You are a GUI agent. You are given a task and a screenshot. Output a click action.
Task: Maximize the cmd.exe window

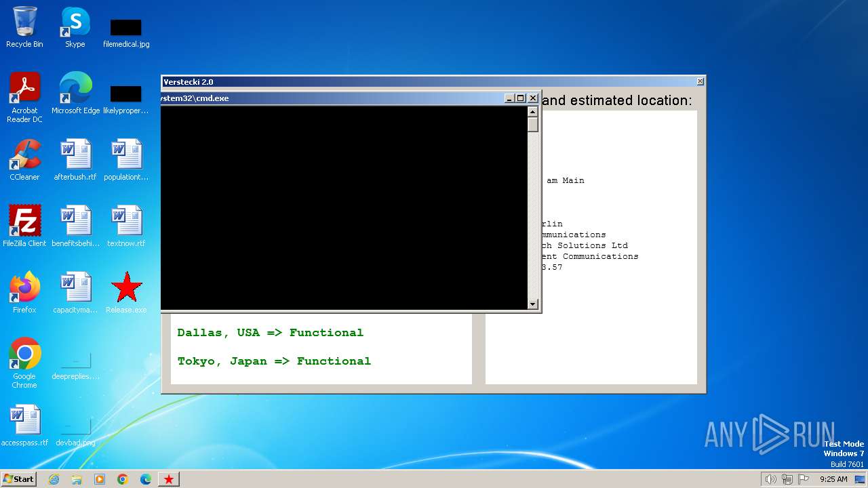[x=521, y=98]
